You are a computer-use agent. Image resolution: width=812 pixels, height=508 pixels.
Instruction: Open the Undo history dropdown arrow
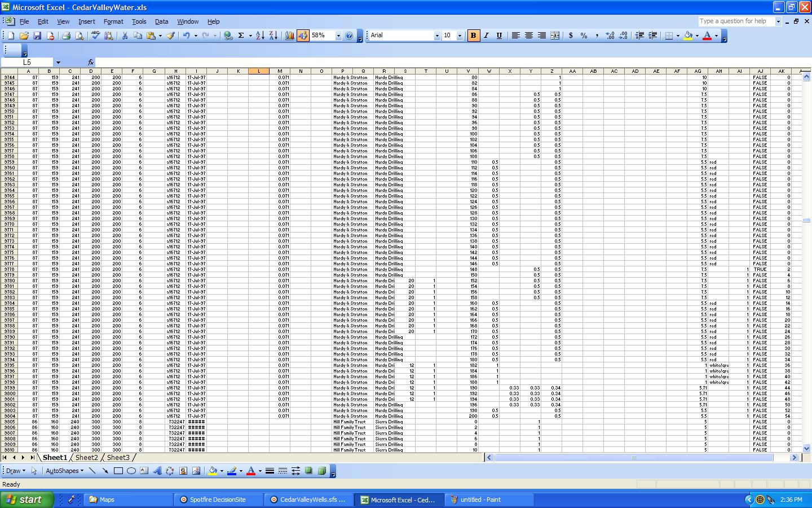point(196,36)
